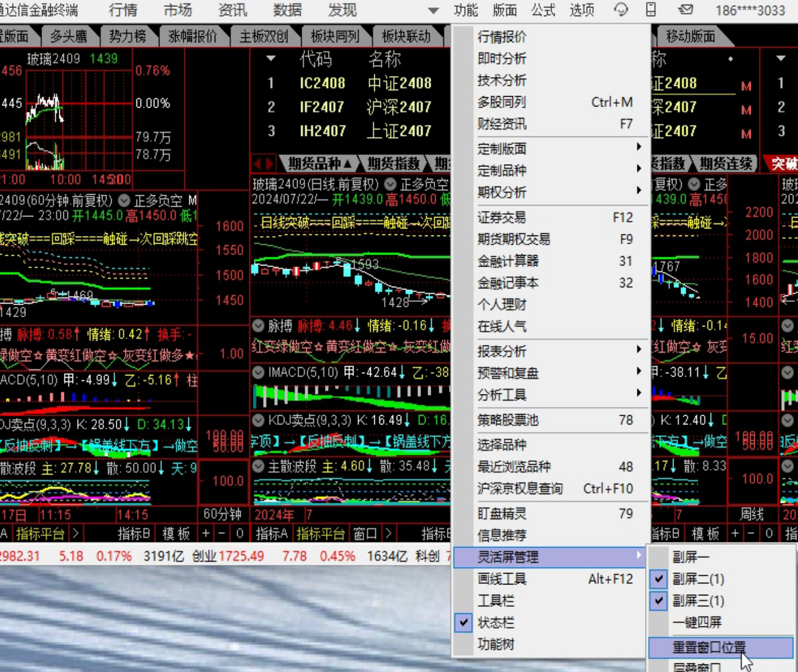Screen dimensions: 798x672
Task: Open the 功能 menu
Action: point(465,10)
